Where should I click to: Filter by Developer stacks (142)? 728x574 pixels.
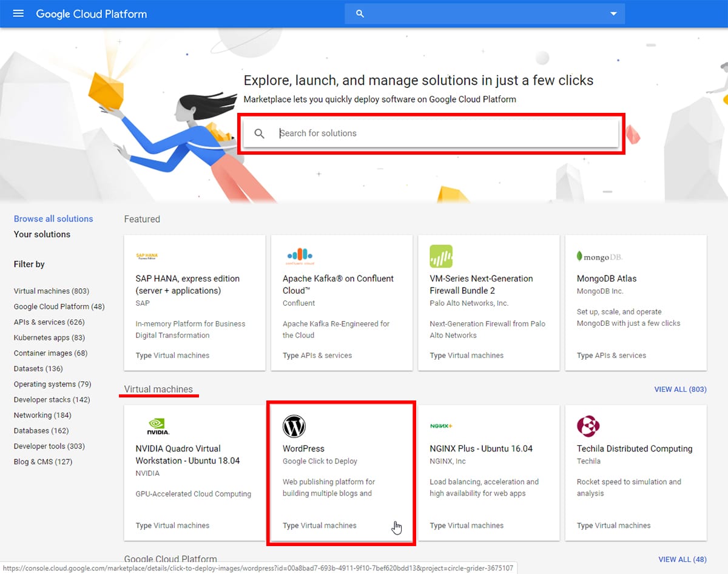coord(52,400)
